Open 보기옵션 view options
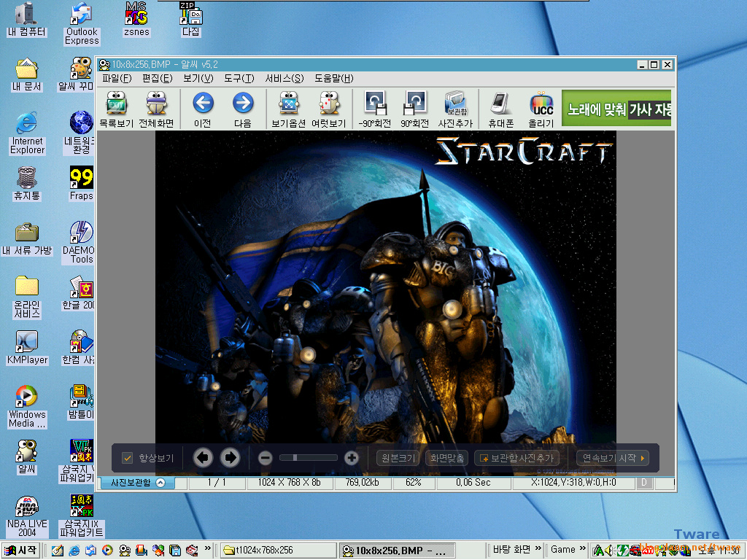The height and width of the screenshot is (560, 747). click(x=289, y=109)
